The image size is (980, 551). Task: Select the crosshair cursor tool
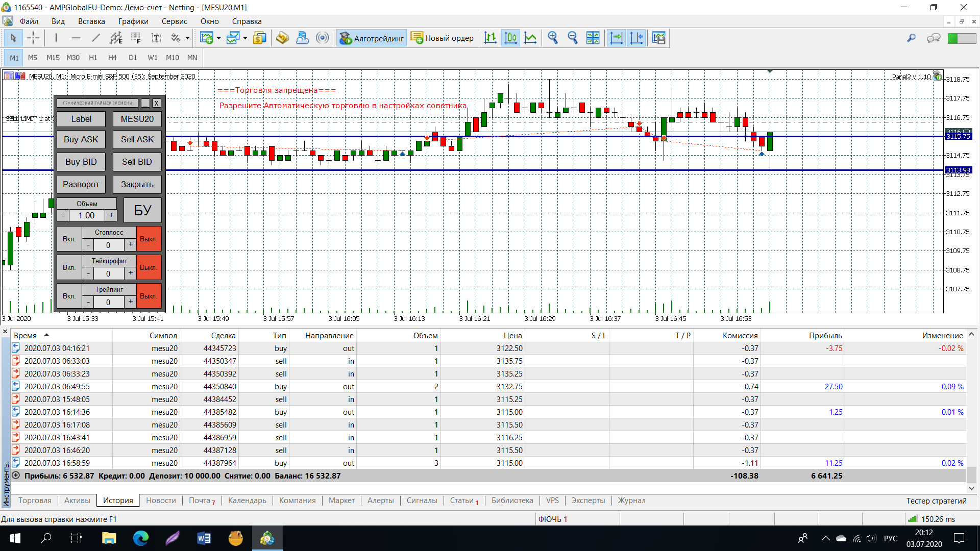click(x=33, y=38)
